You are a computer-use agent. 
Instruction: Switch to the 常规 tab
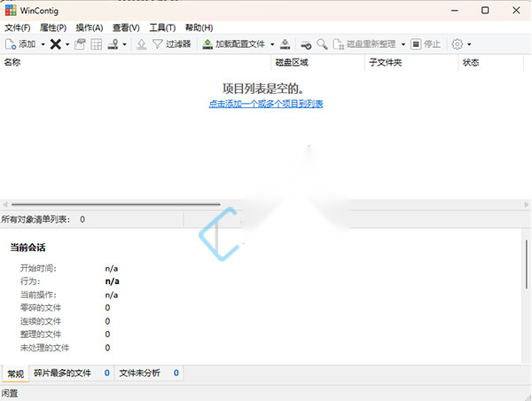tap(16, 373)
